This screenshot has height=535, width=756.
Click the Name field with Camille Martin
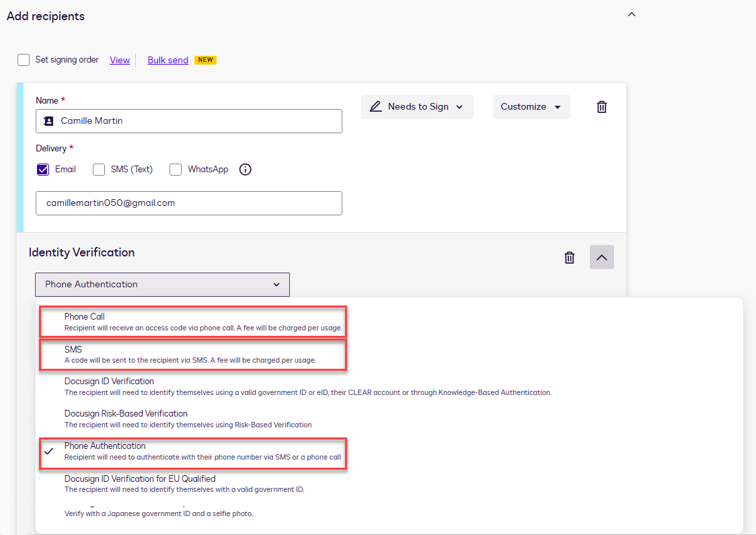(x=188, y=121)
